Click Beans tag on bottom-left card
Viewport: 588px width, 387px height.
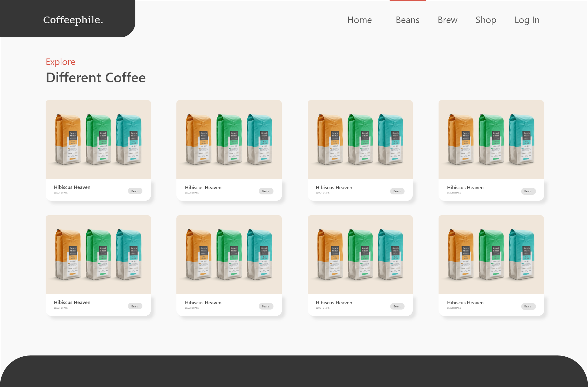pyautogui.click(x=135, y=306)
